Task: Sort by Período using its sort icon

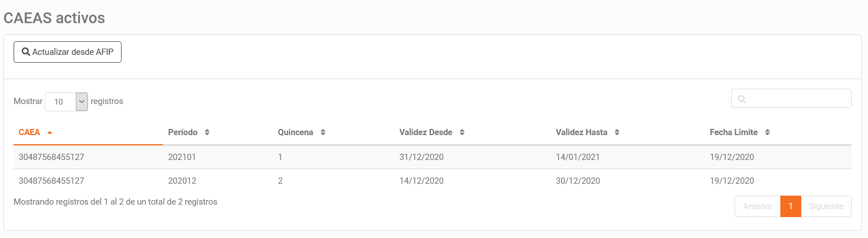Action: pos(207,132)
